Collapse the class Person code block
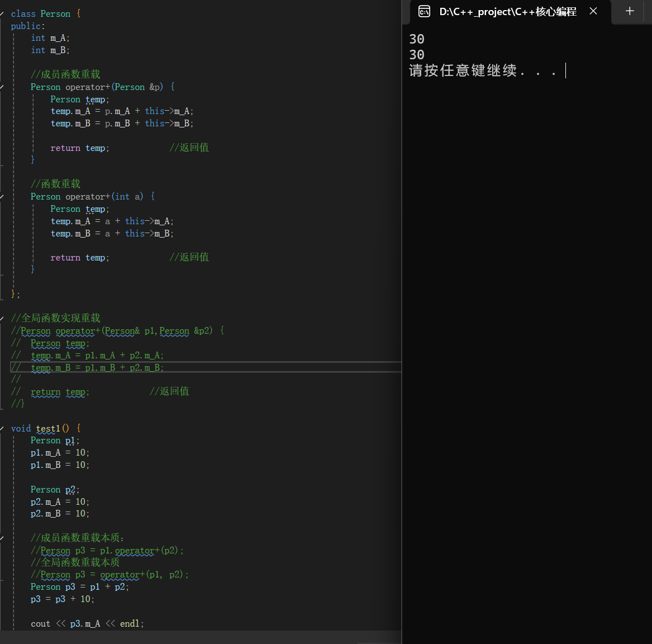 [2, 14]
